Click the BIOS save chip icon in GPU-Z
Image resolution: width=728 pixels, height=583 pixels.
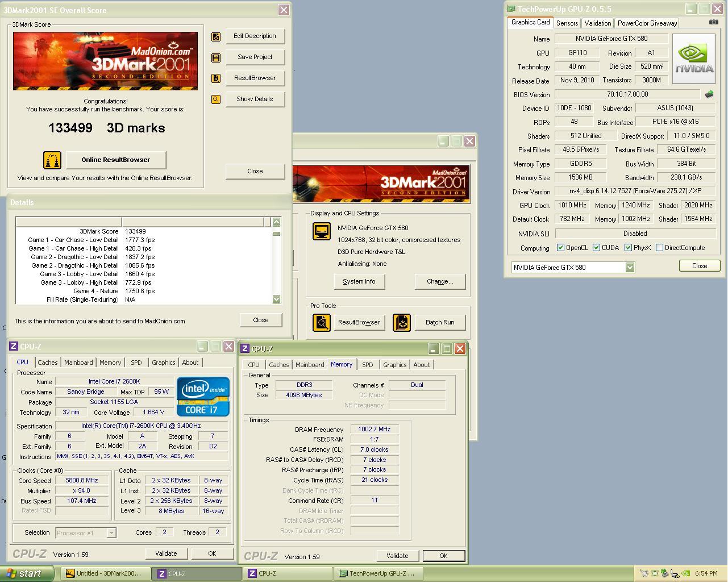click(709, 94)
